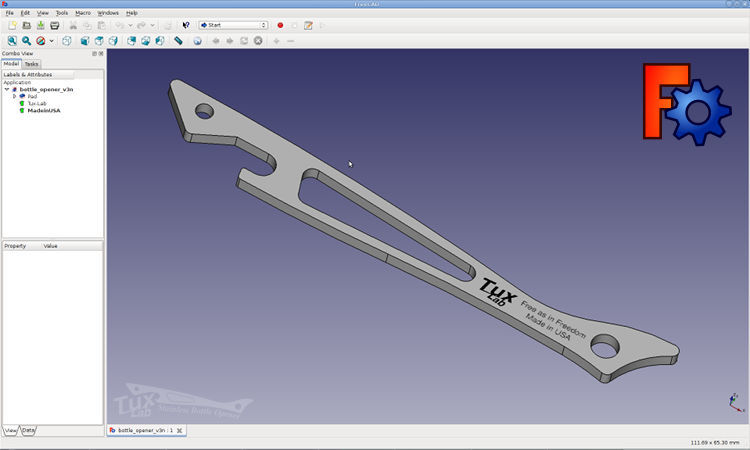This screenshot has width=750, height=450.
Task: Click the browser Refresh icon
Action: click(x=244, y=41)
